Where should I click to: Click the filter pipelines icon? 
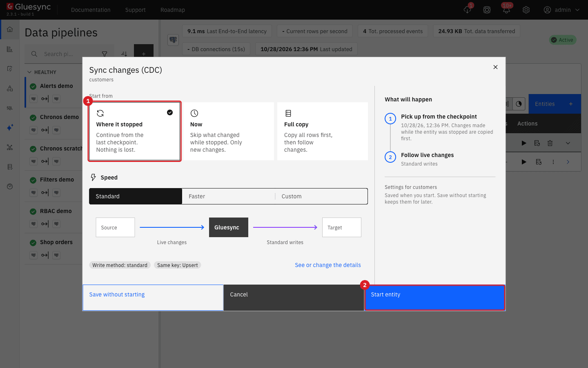click(105, 54)
